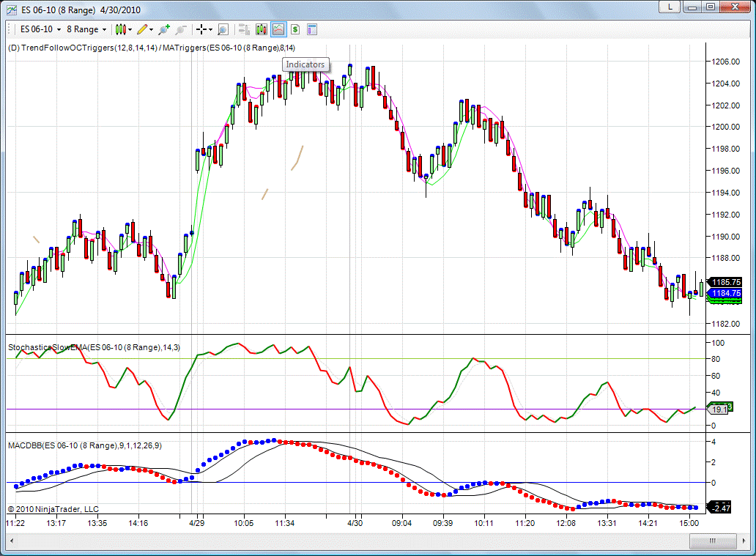
Task: Select the crosshair cursor icon
Action: 201,29
